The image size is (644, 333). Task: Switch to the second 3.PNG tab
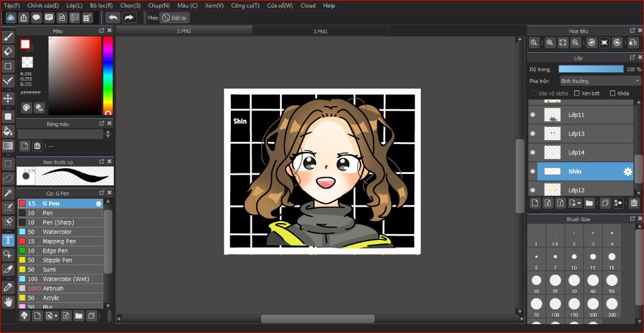pyautogui.click(x=320, y=31)
